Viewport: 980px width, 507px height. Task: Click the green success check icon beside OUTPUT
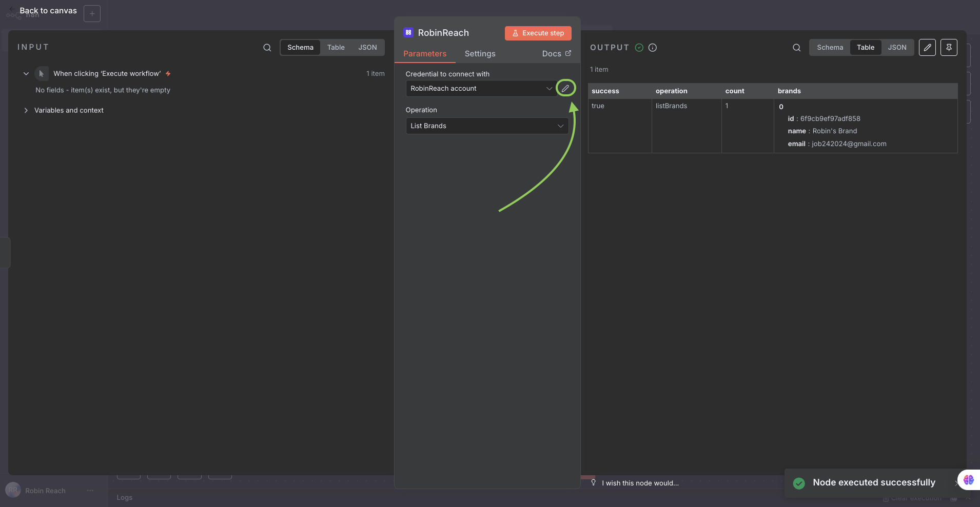[639, 48]
